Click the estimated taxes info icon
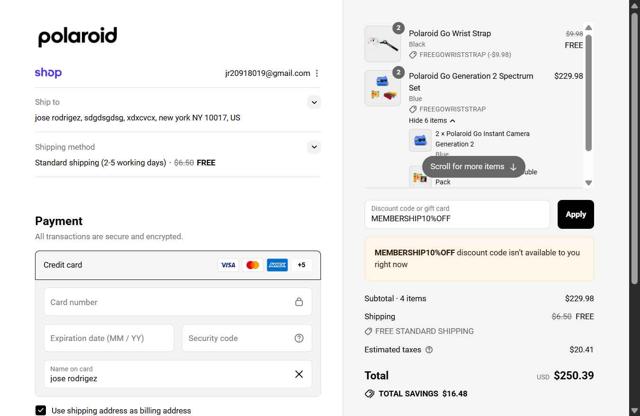The height and width of the screenshot is (416, 640). 429,350
